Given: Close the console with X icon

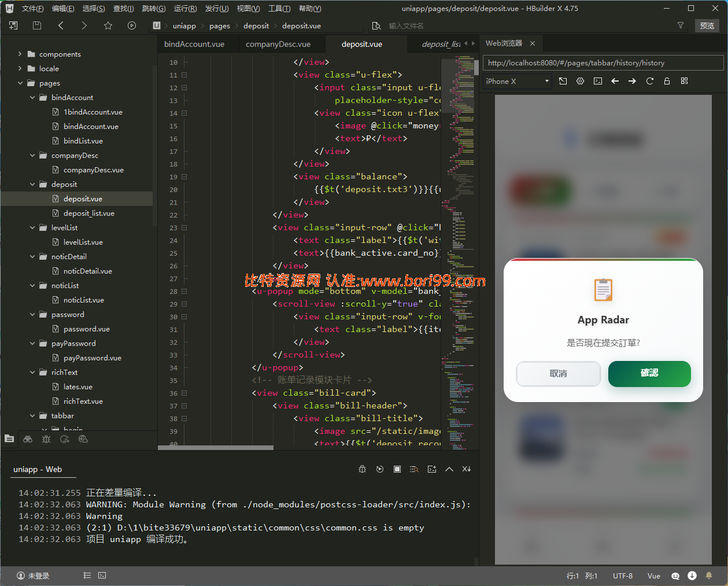Looking at the screenshot, I should point(467,469).
